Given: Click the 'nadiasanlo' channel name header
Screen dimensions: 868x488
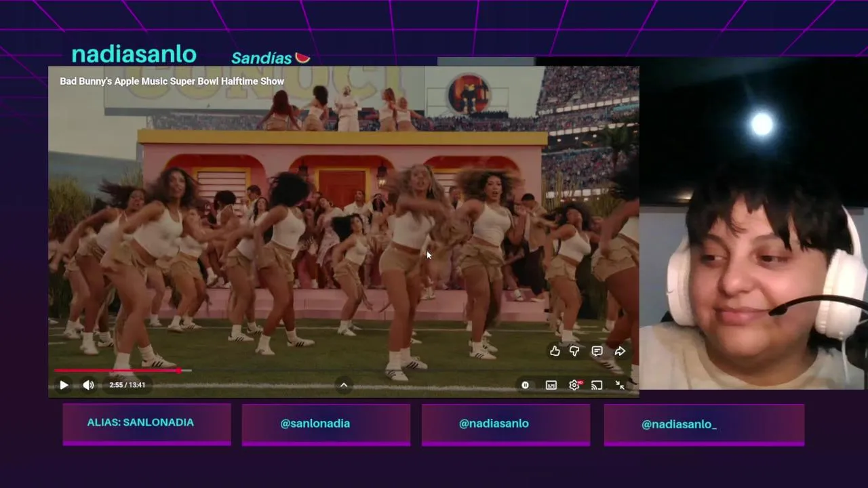Looking at the screenshot, I should (x=134, y=54).
